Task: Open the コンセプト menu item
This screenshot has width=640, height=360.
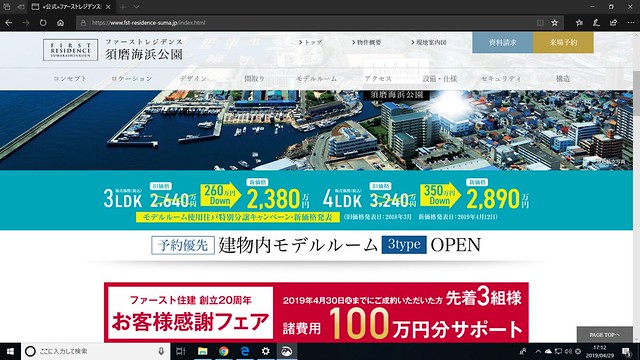Action: (x=70, y=78)
